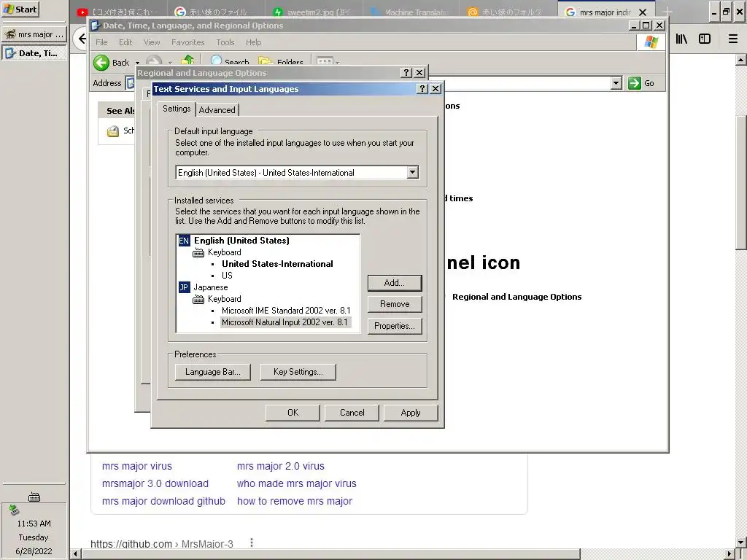Select the Settings tab
The height and width of the screenshot is (560, 747).
177,109
